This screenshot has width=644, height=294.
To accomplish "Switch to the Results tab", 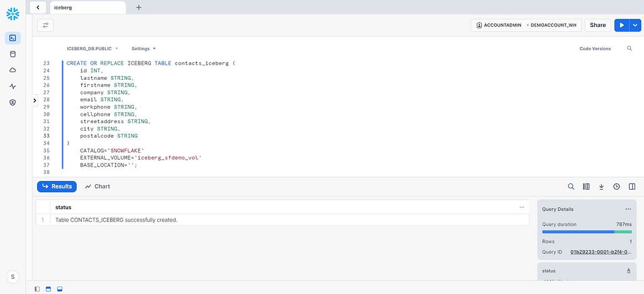I will click(57, 187).
